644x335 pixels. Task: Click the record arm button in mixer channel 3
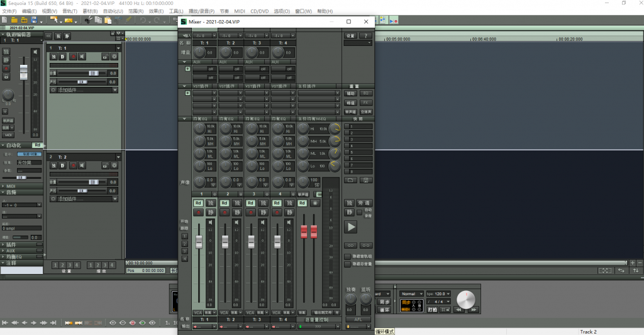pyautogui.click(x=250, y=212)
